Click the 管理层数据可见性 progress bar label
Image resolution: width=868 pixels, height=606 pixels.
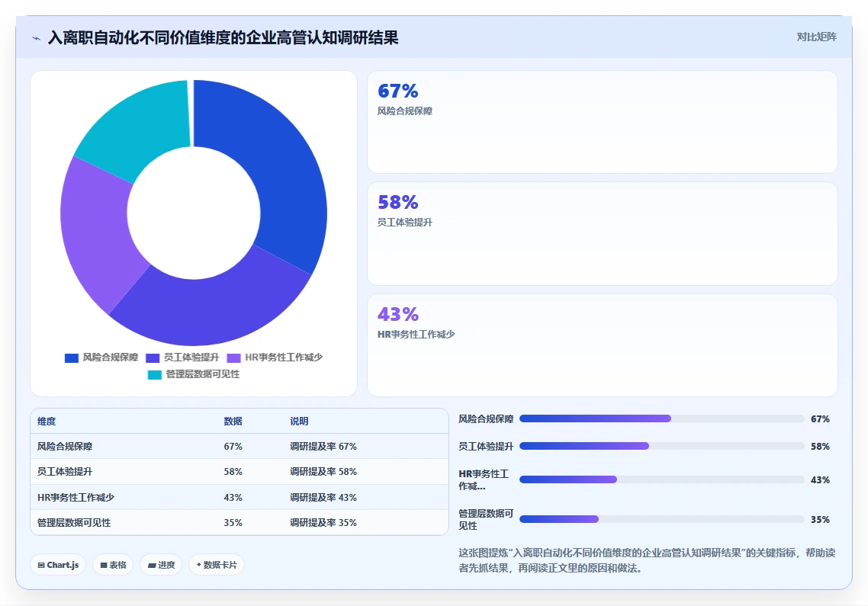point(485,519)
